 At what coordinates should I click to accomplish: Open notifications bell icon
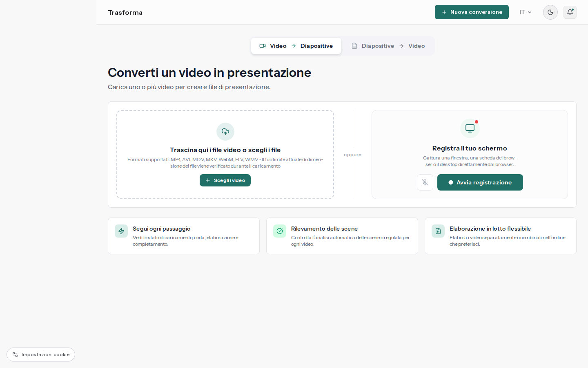[x=570, y=12]
